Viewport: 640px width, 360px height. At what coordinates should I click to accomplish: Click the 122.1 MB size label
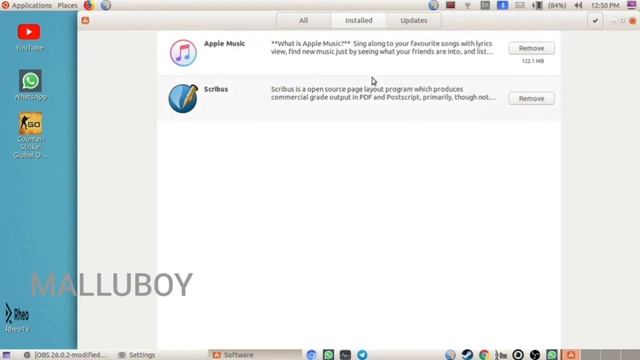(x=533, y=61)
